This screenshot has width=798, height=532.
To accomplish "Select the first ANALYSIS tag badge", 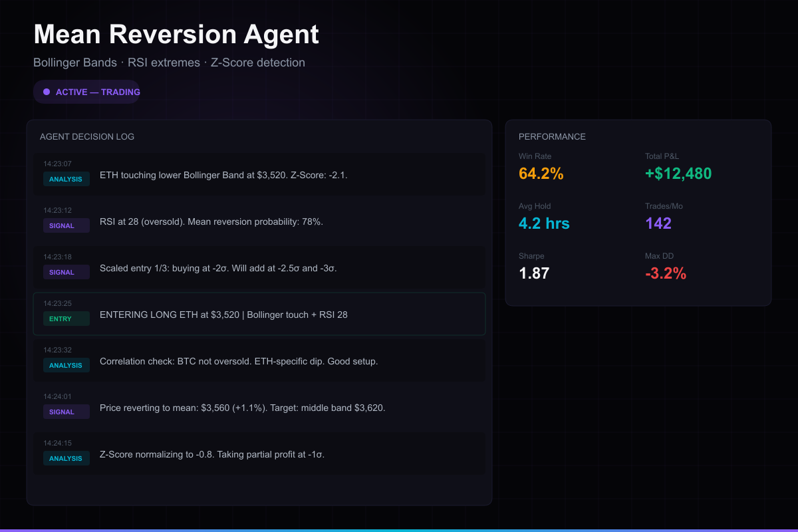I will pyautogui.click(x=66, y=179).
